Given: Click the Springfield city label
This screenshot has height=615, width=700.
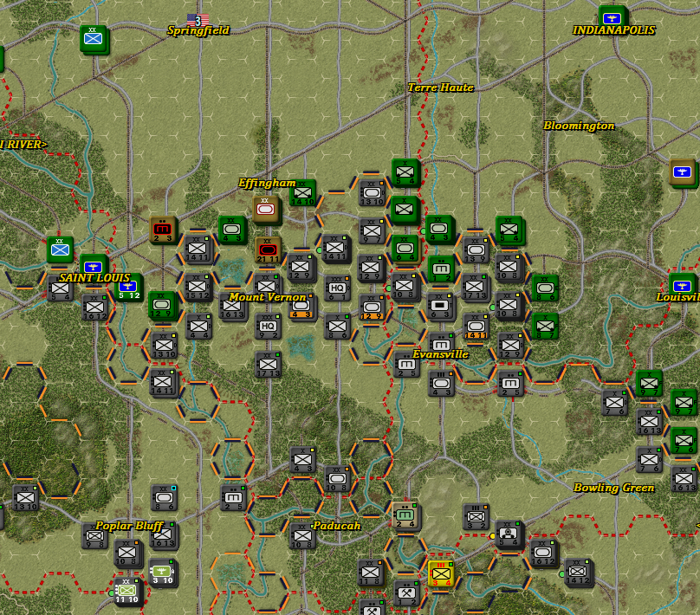Looking at the screenshot, I should (x=198, y=30).
